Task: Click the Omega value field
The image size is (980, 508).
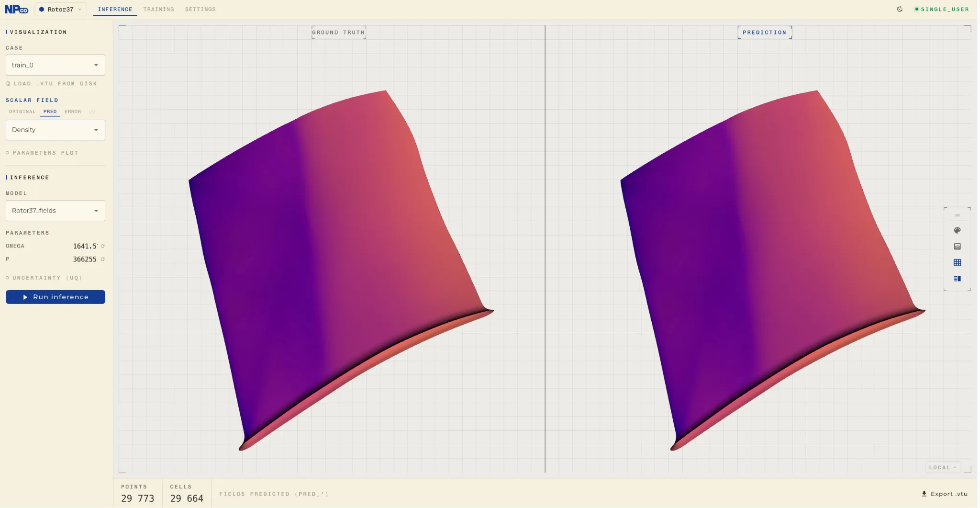Action: click(x=84, y=246)
